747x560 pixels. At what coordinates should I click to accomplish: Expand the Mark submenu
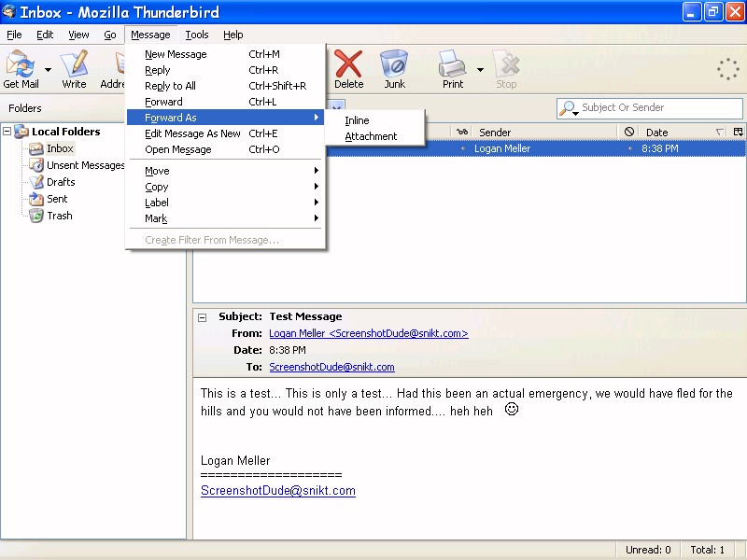(225, 218)
